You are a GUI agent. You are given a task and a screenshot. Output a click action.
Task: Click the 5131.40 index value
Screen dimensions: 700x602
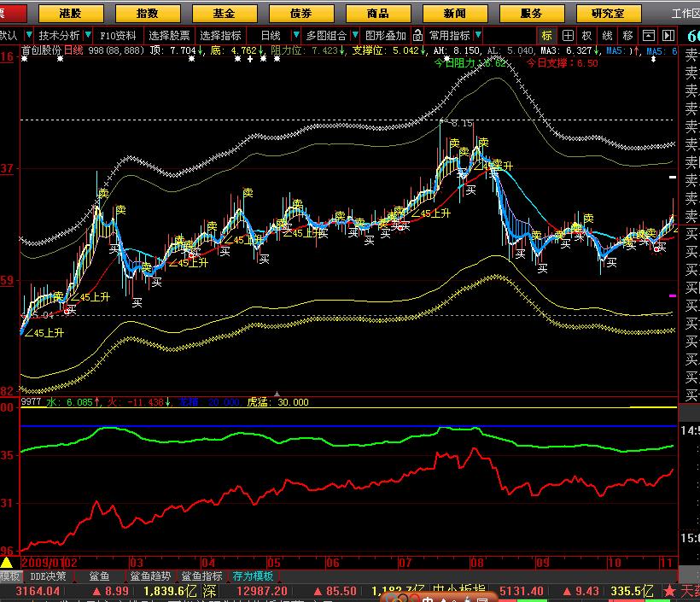[522, 591]
